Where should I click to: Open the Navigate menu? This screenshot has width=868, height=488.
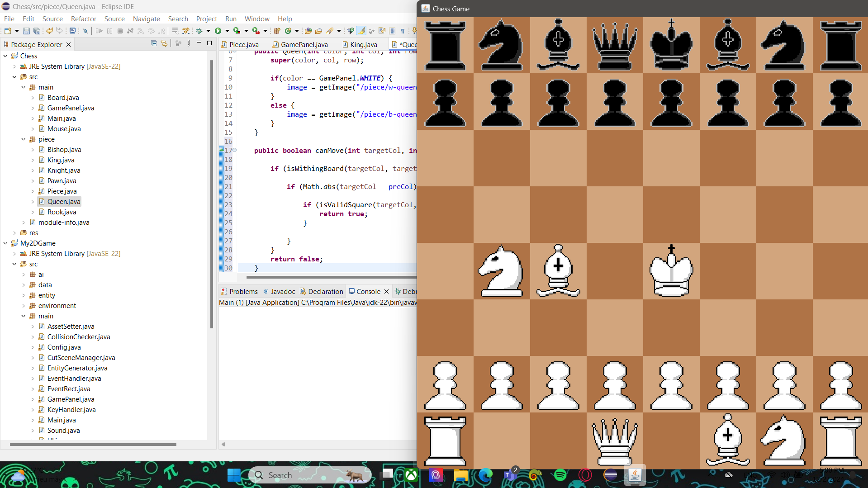click(x=146, y=19)
